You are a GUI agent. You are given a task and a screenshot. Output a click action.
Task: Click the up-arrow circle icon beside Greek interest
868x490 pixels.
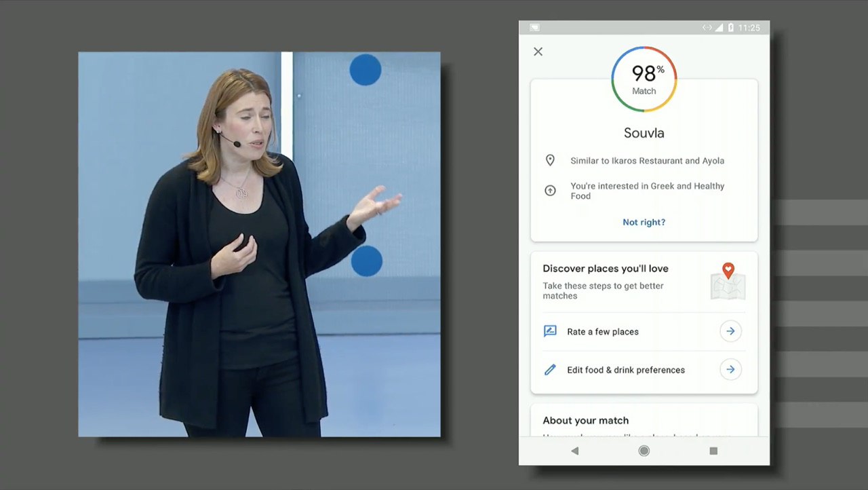[x=550, y=191]
